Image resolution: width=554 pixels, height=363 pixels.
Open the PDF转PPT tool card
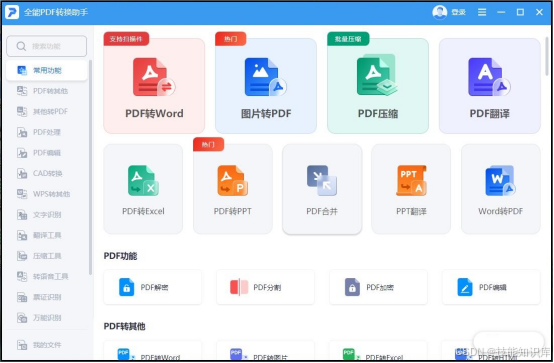[x=232, y=189]
